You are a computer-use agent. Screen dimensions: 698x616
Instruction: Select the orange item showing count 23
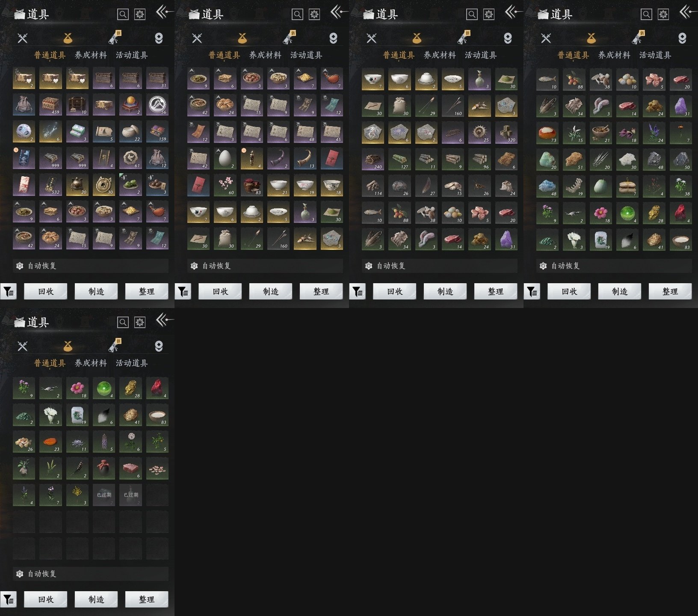(50, 441)
